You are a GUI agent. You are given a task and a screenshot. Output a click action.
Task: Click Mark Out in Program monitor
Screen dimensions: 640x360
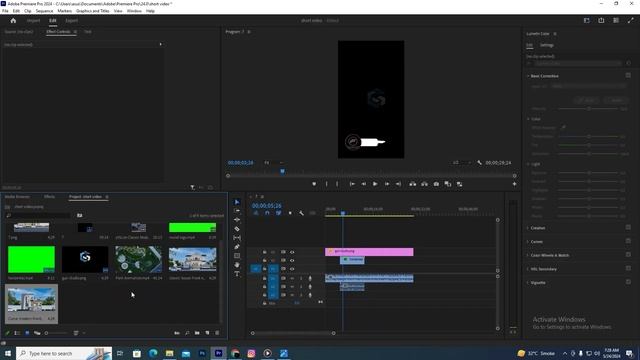337,184
